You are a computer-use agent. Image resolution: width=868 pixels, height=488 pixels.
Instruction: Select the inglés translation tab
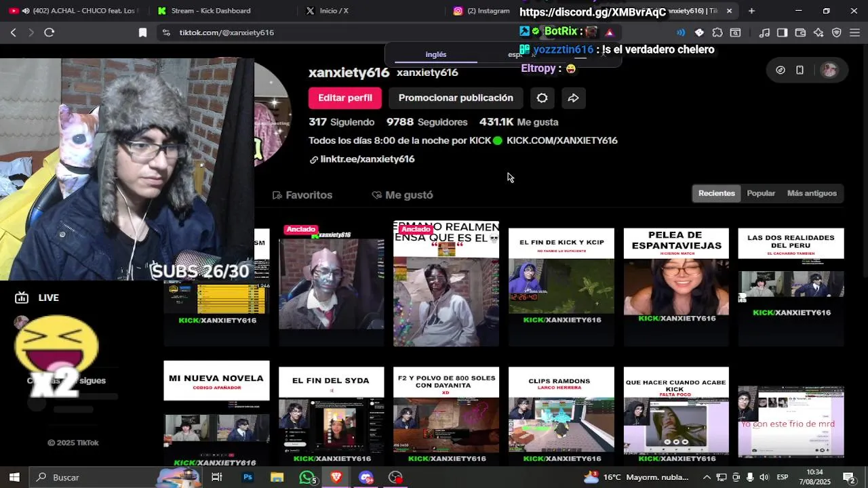tap(435, 54)
